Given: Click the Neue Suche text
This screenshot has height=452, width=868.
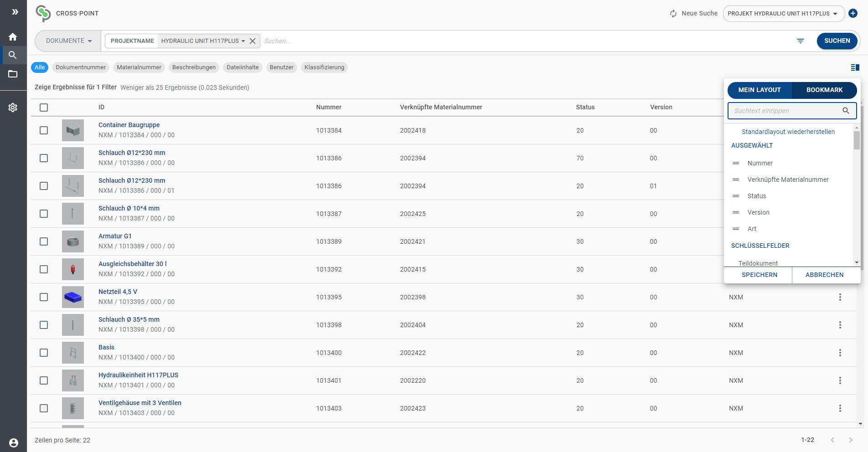Looking at the screenshot, I should [x=699, y=14].
